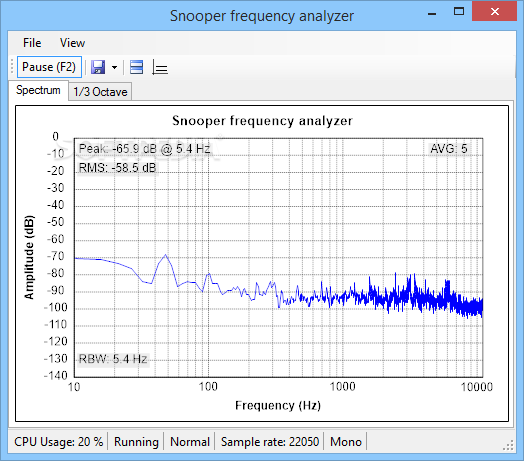Screen dimensions: 524x461
Task: Click the Amplitude (dB) axis label
Action: point(29,257)
